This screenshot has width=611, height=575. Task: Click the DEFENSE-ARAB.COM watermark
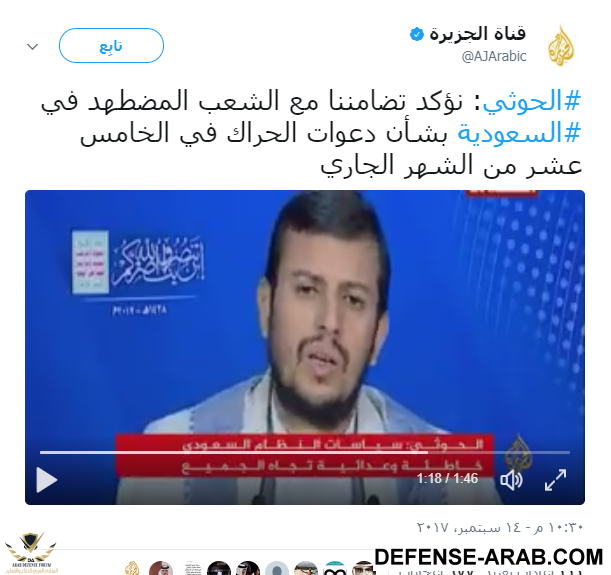(489, 556)
